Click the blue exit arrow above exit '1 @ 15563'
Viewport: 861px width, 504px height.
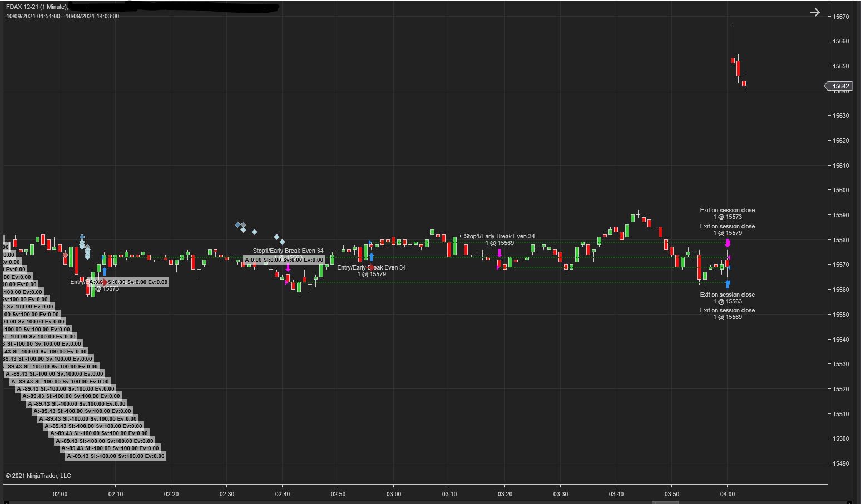click(x=728, y=285)
